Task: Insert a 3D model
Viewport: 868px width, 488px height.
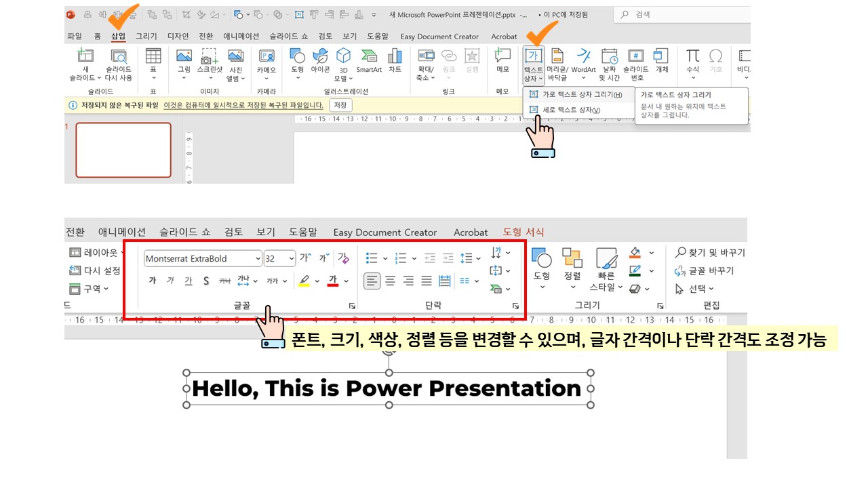Action: coord(344,62)
